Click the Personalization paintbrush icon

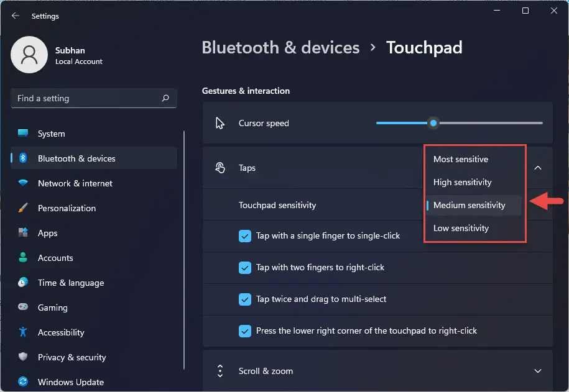23,207
